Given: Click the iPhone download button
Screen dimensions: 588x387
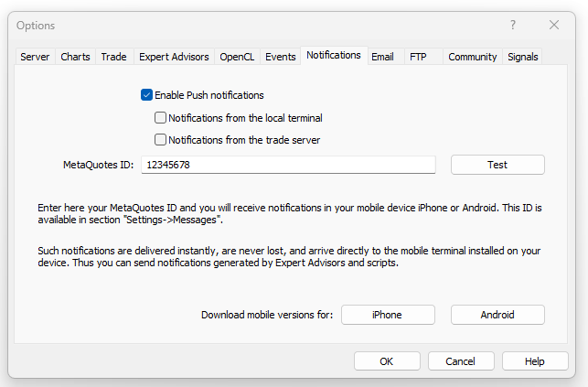Looking at the screenshot, I should tap(387, 315).
